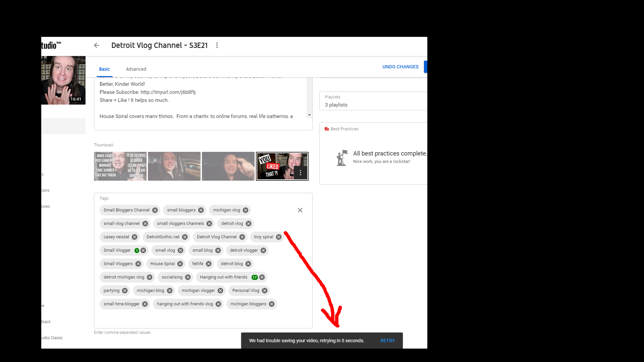Viewport: 644px width, 362px height.
Task: Remove the 'Personal Vlog' tag
Action: [265, 291]
